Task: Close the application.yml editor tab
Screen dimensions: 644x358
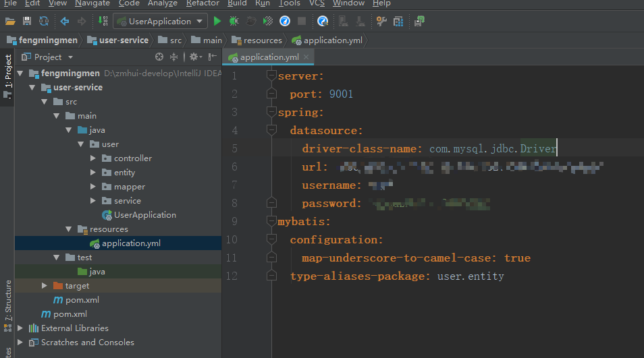Action: tap(306, 57)
